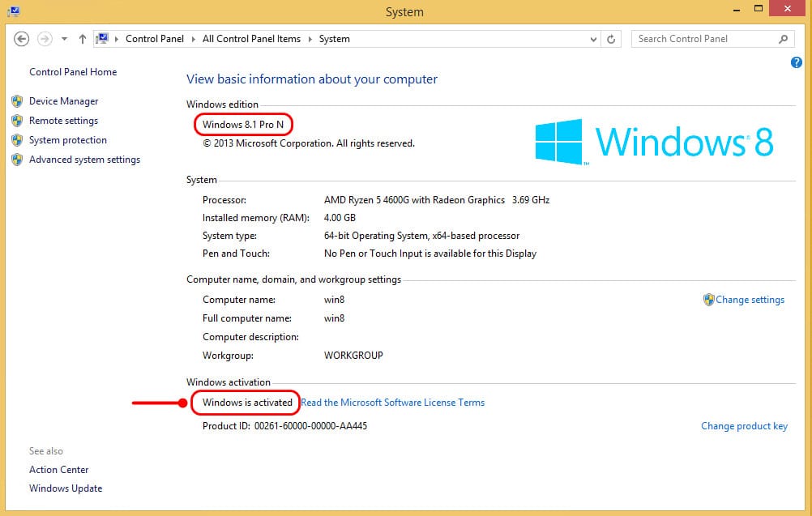Screen dimensions: 812x516
Task: Select All Control Panel Items breadcrumb
Action: pos(251,39)
